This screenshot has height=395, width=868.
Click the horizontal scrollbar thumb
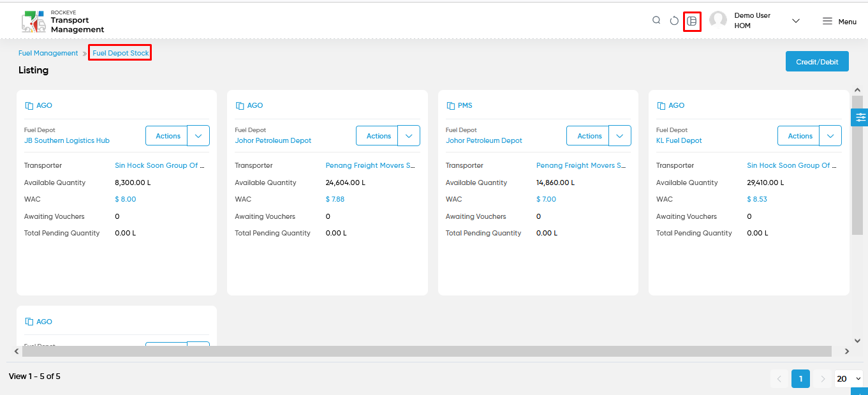(x=427, y=351)
